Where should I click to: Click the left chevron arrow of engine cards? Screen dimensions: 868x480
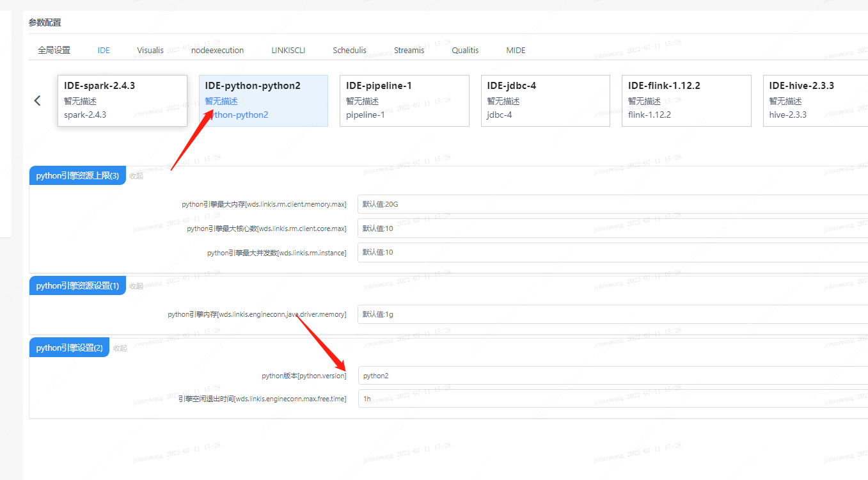(x=37, y=100)
